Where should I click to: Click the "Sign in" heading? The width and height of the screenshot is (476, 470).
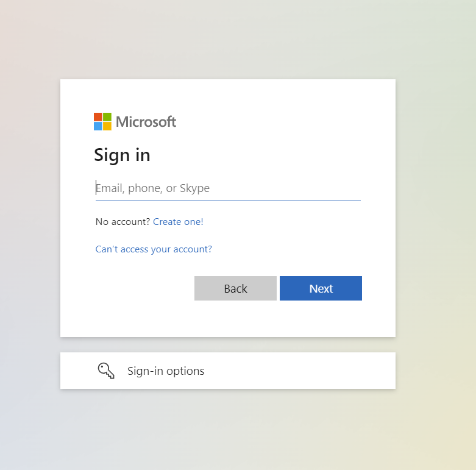click(x=122, y=155)
